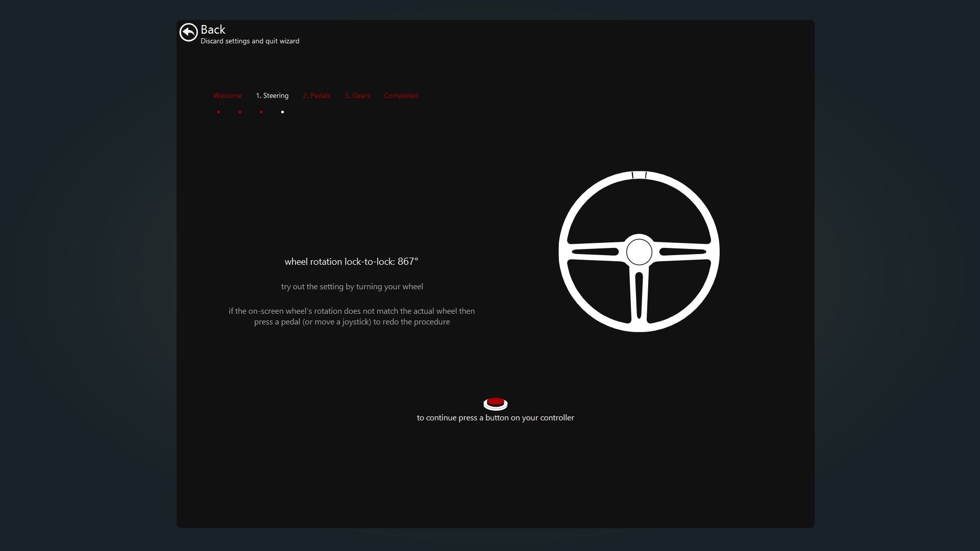Image resolution: width=980 pixels, height=551 pixels.
Task: Select the third red step dot
Action: point(261,112)
